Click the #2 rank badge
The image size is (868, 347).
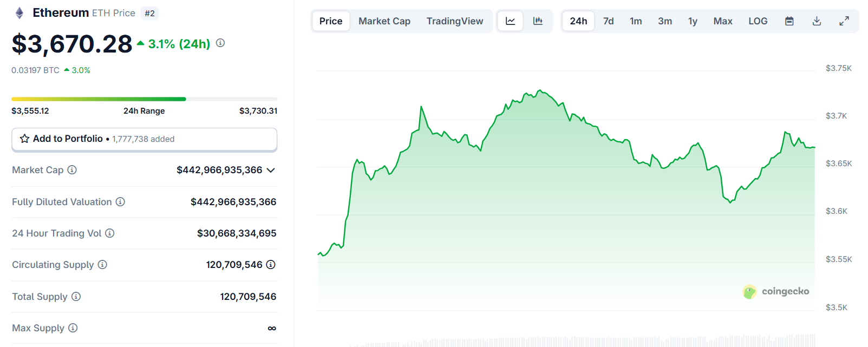coord(150,13)
